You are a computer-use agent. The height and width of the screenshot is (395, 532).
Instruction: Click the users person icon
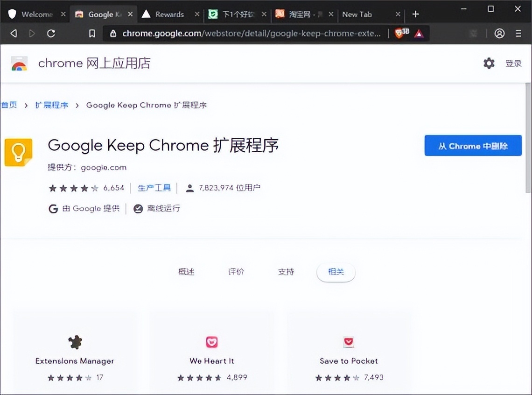click(190, 188)
